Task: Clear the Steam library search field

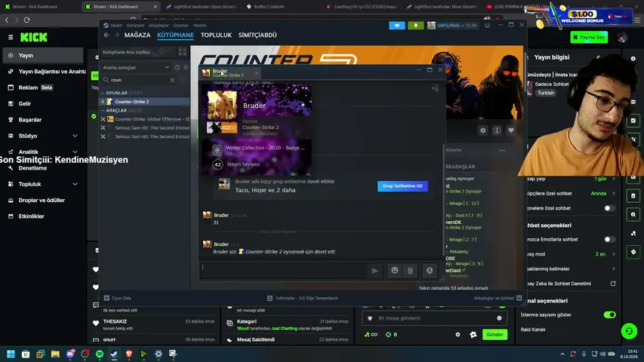Action: tap(172, 80)
